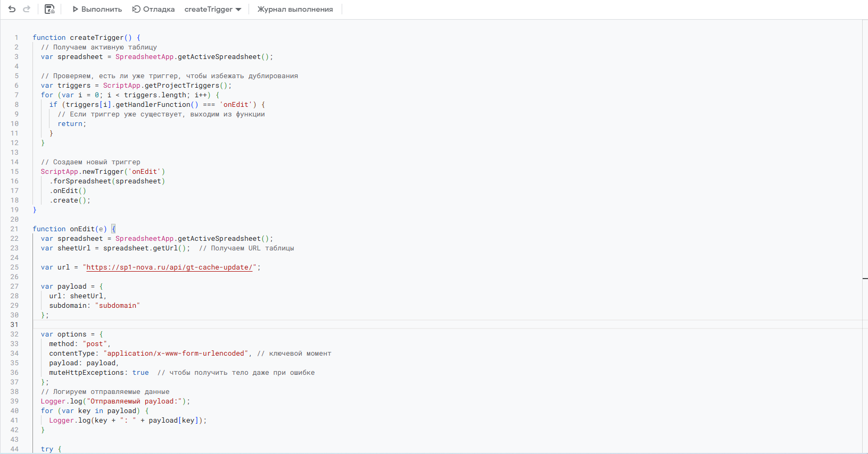Place cursor on empty highlighted line 31
868x454 pixels.
[319, 325]
